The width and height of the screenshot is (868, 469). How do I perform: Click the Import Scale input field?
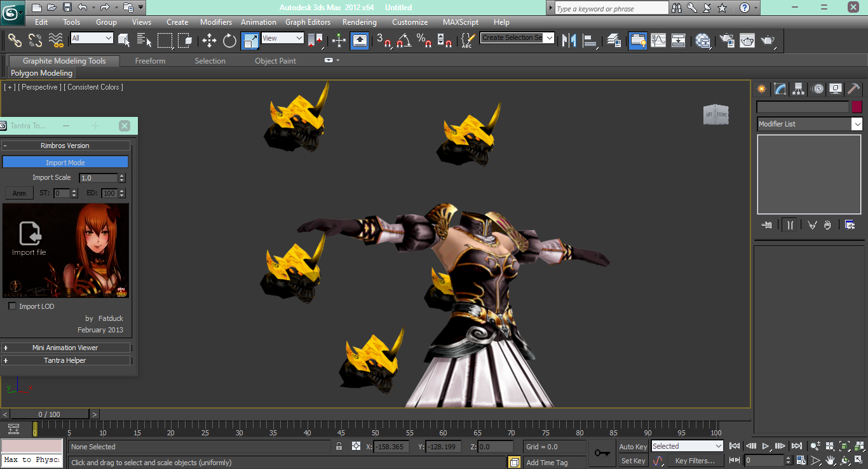98,178
